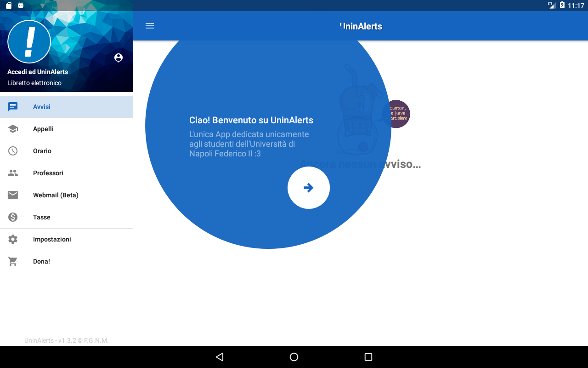588x368 pixels.
Task: Tap the white arrow button to continue
Action: click(309, 188)
